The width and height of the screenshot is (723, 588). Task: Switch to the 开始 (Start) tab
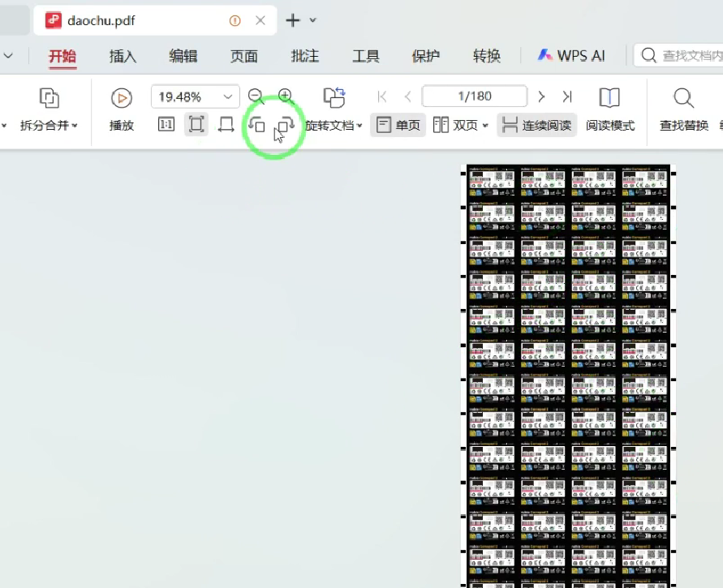pyautogui.click(x=62, y=56)
